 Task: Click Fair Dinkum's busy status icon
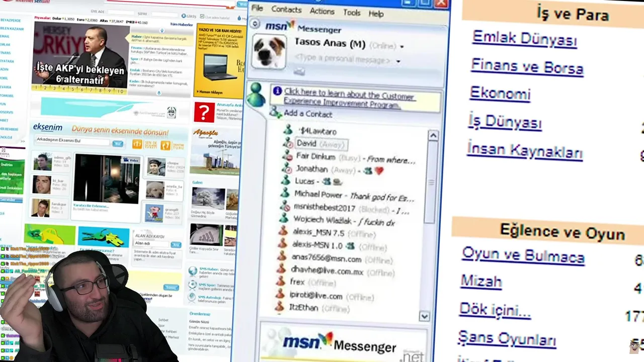click(287, 155)
